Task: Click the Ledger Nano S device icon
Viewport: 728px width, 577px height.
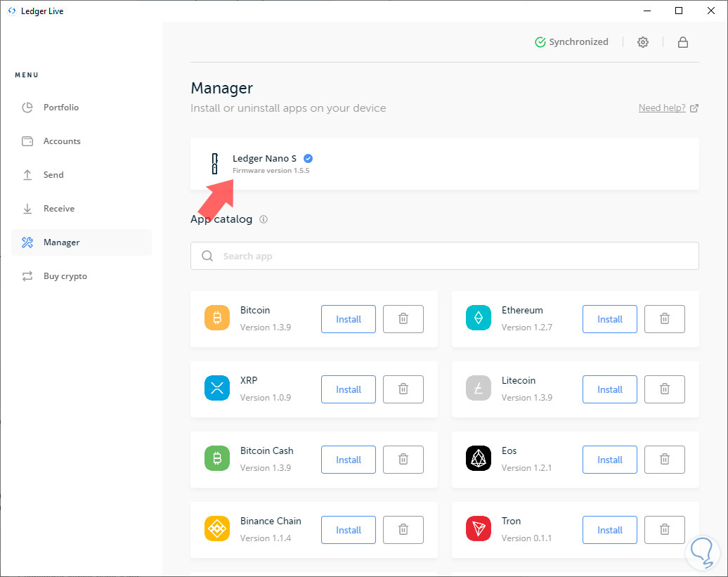Action: (x=214, y=164)
